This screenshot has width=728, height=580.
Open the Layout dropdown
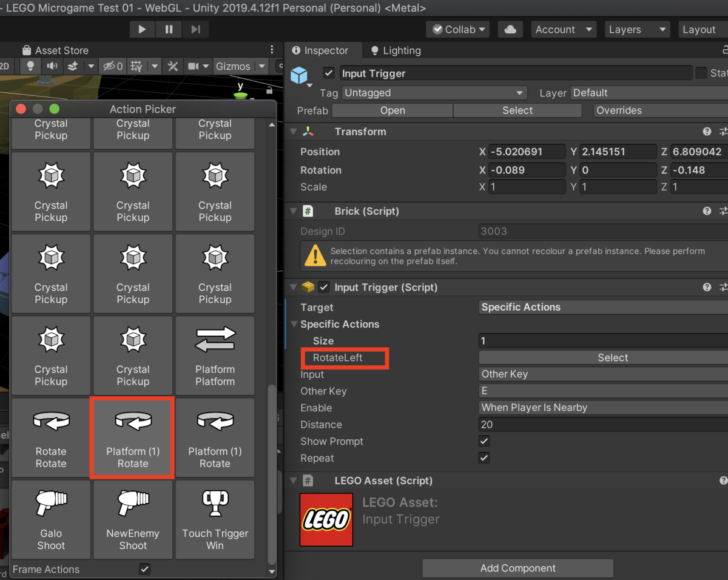click(x=702, y=29)
